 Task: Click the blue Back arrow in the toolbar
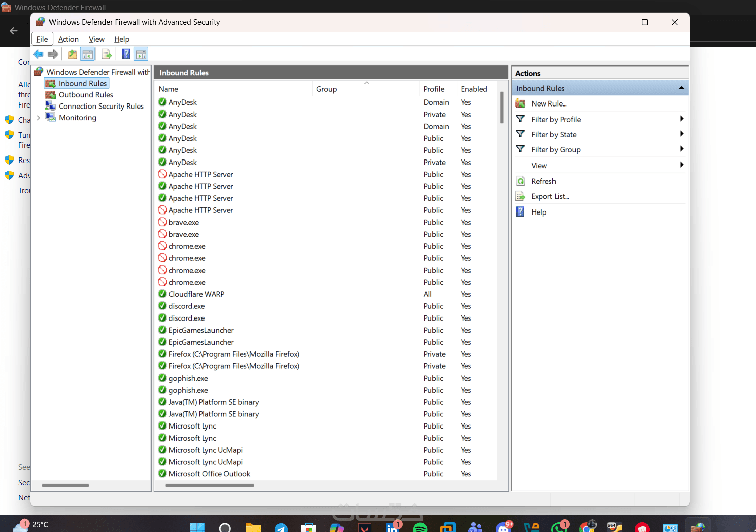tap(38, 54)
